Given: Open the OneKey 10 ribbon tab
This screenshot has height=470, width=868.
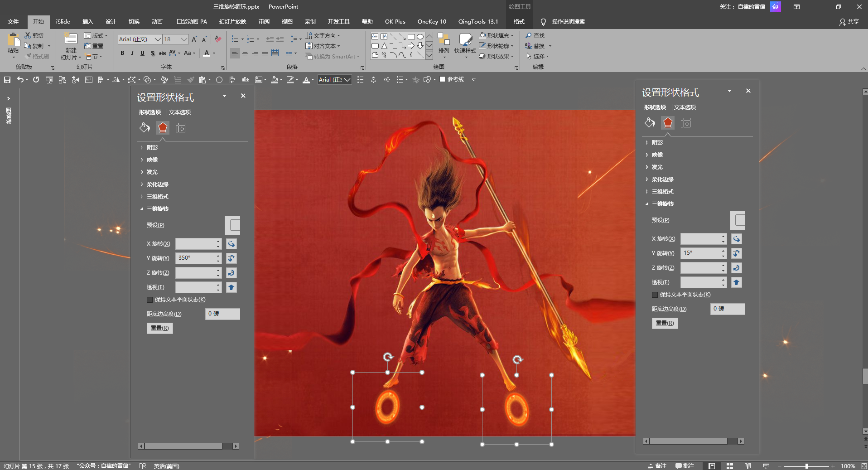Looking at the screenshot, I should (x=432, y=21).
